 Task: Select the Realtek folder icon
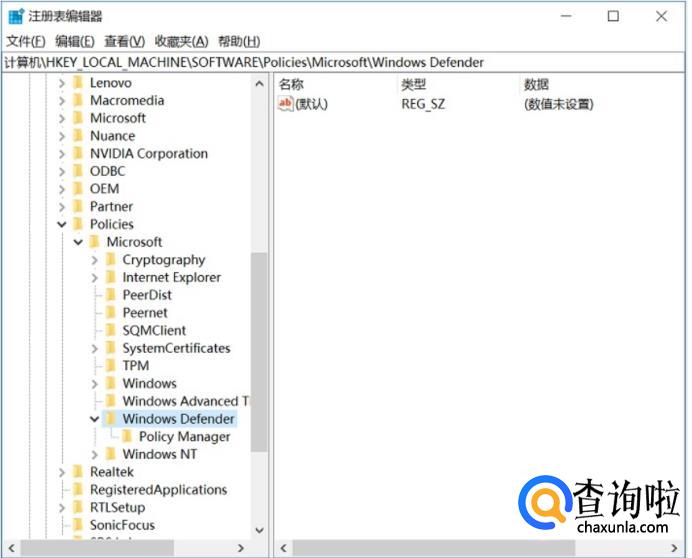click(78, 472)
